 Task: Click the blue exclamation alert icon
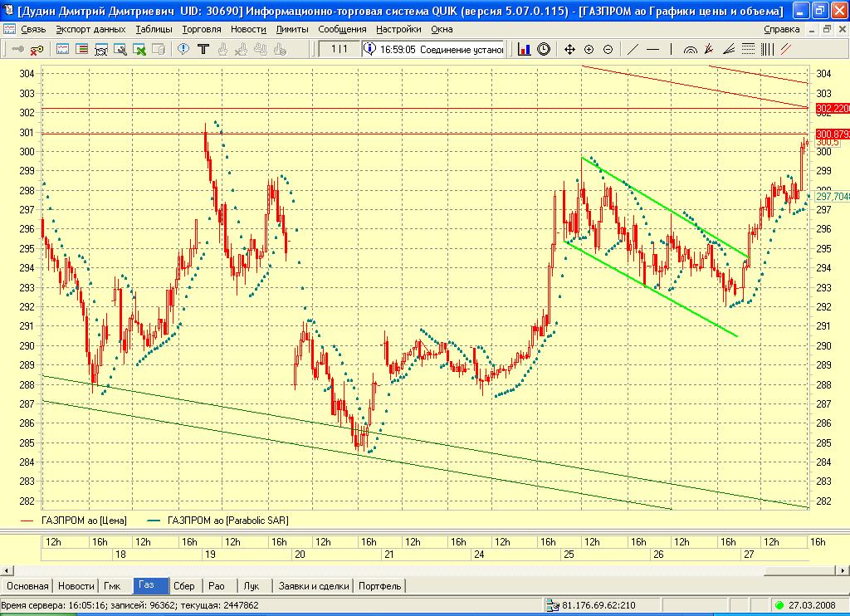tap(183, 49)
